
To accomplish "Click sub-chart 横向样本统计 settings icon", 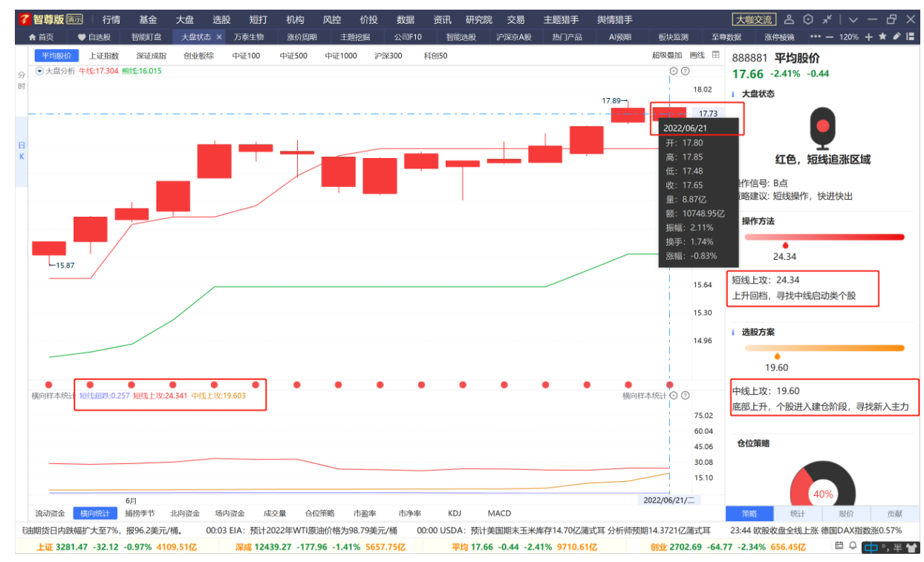I will pyautogui.click(x=674, y=396).
